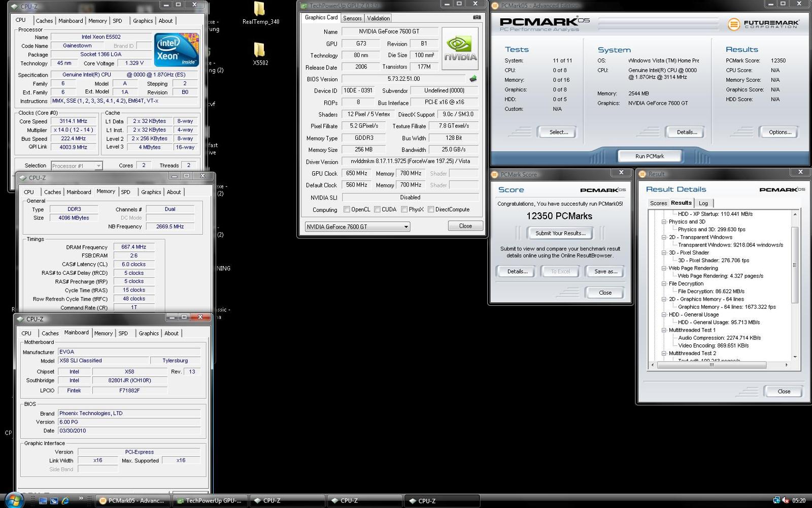812x508 pixels.
Task: Click the scroll down arrow in Result list
Action: pos(795,357)
